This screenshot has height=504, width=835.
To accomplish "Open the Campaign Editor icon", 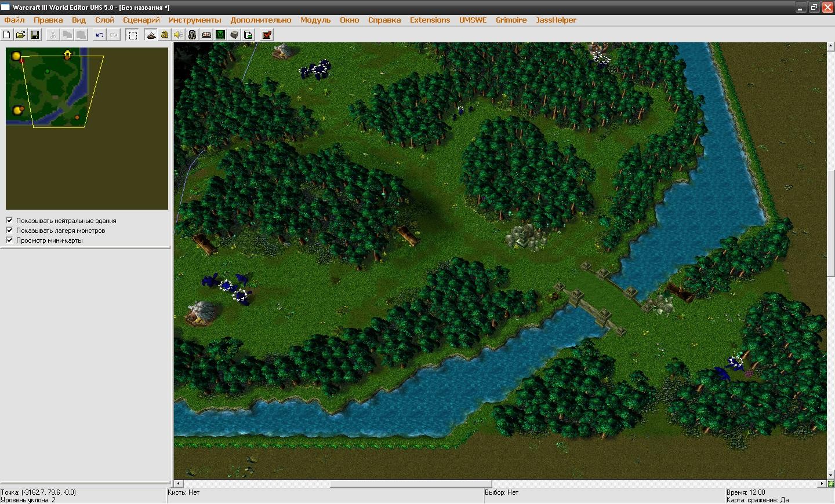I will [x=206, y=35].
